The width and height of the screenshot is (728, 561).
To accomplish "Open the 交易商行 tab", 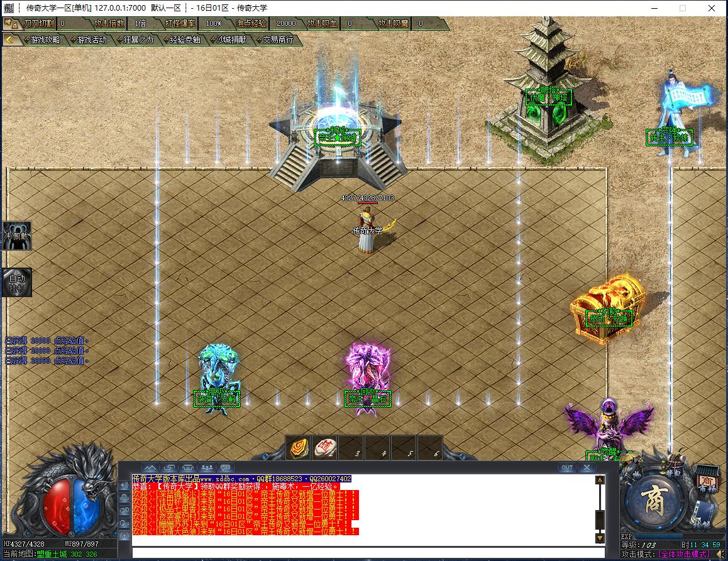I will coord(277,40).
